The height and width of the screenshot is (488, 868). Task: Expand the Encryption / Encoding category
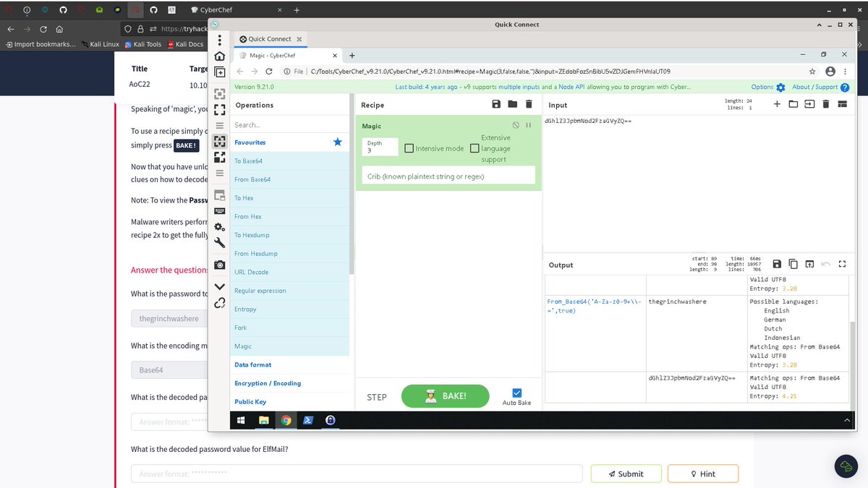(x=289, y=383)
